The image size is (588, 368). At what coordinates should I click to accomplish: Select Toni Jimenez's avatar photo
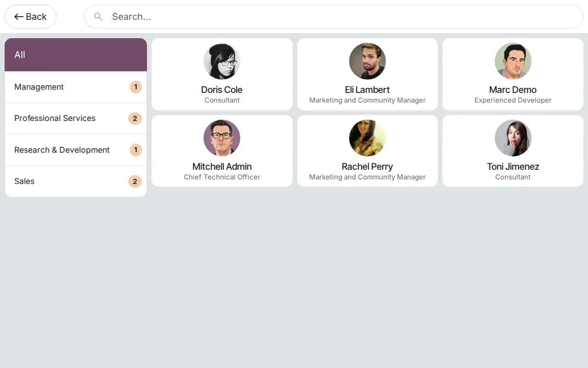(513, 138)
